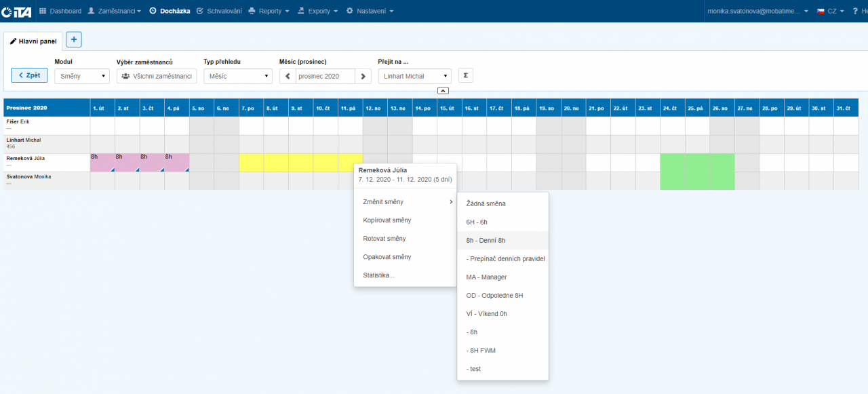
Task: Go to previous month arrow
Action: (288, 77)
